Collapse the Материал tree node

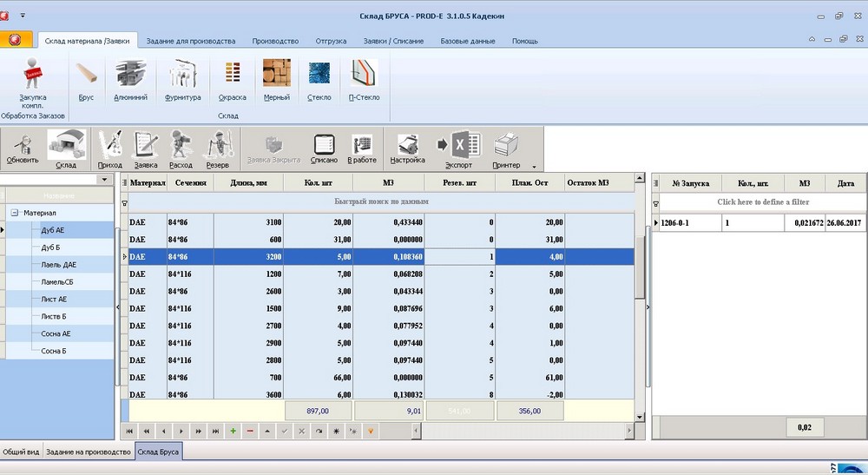(15, 213)
